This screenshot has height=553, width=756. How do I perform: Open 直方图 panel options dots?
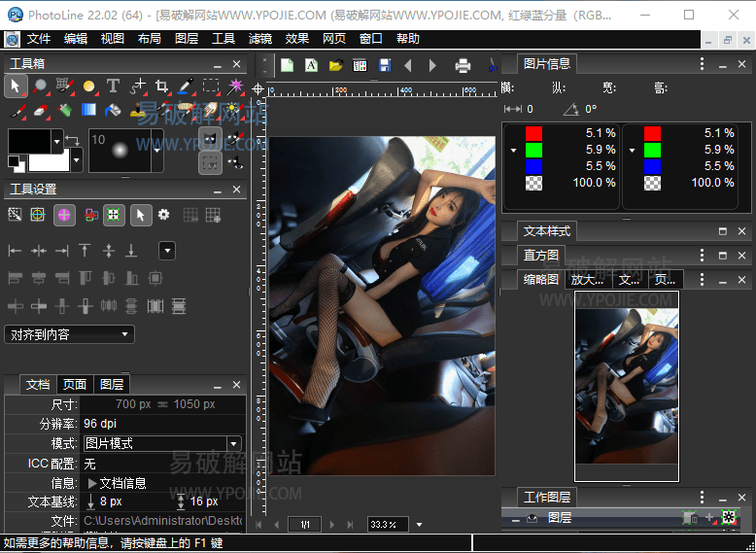(702, 255)
